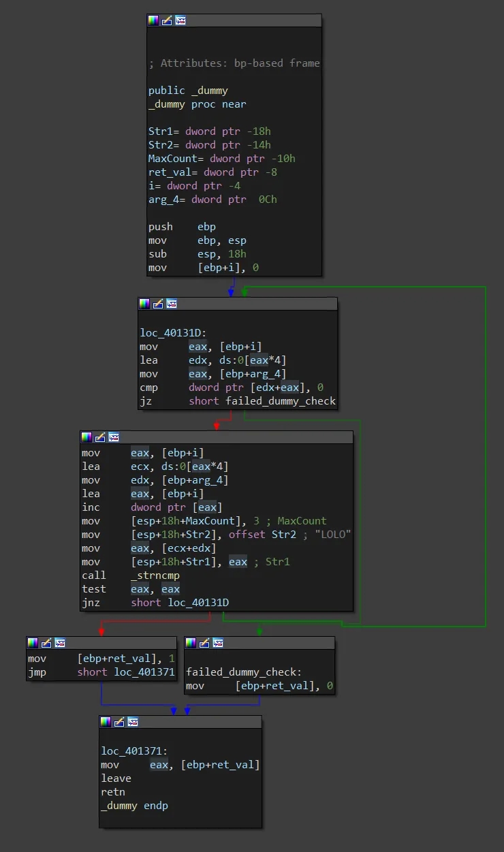Click the third title-bar icon on the _dummy proc block
Screen dimensions: 504x852
180,20
